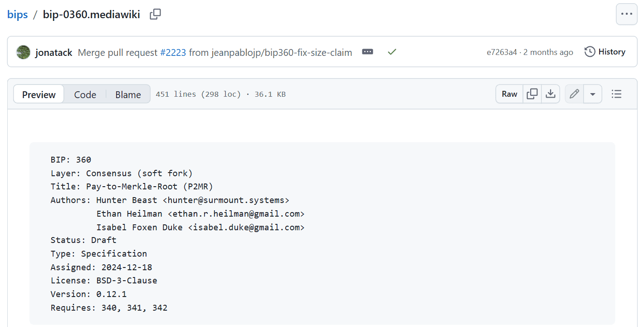The image size is (644, 327).
Task: Copy raw file contents icon
Action: pos(532,94)
